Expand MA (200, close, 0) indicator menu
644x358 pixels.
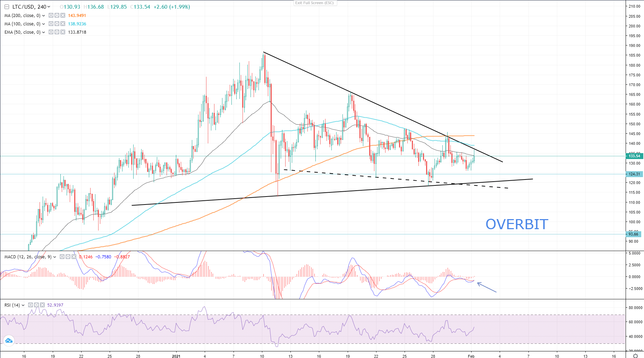43,16
